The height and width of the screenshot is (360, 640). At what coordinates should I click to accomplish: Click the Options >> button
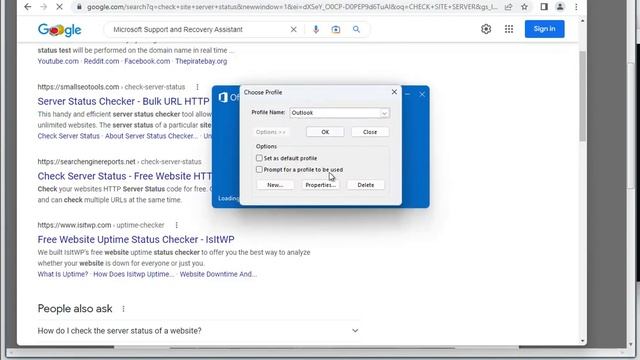coord(271,132)
